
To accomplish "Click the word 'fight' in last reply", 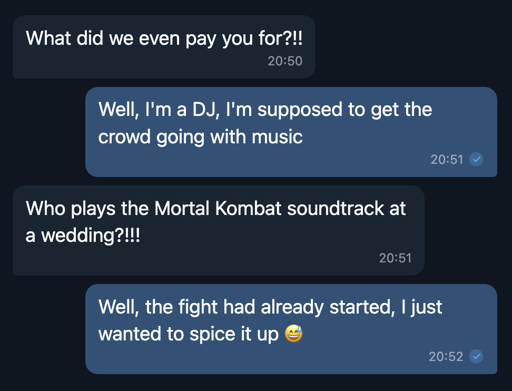I will pos(198,307).
